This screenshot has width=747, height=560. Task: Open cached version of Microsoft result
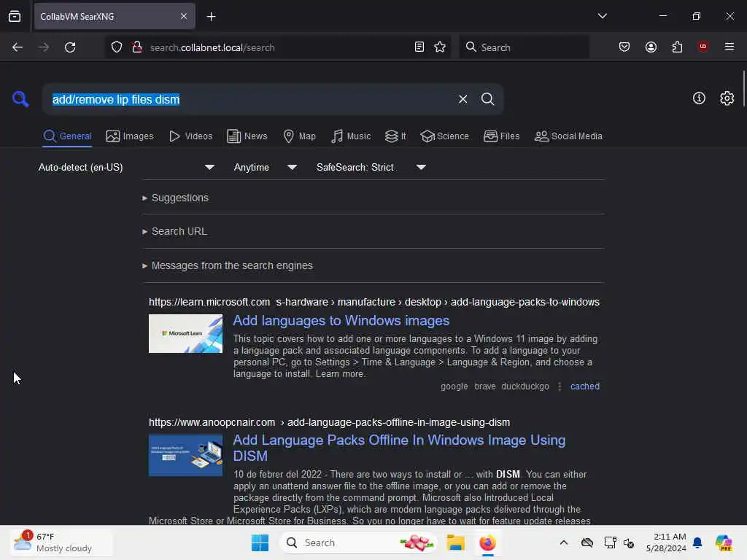click(x=585, y=386)
